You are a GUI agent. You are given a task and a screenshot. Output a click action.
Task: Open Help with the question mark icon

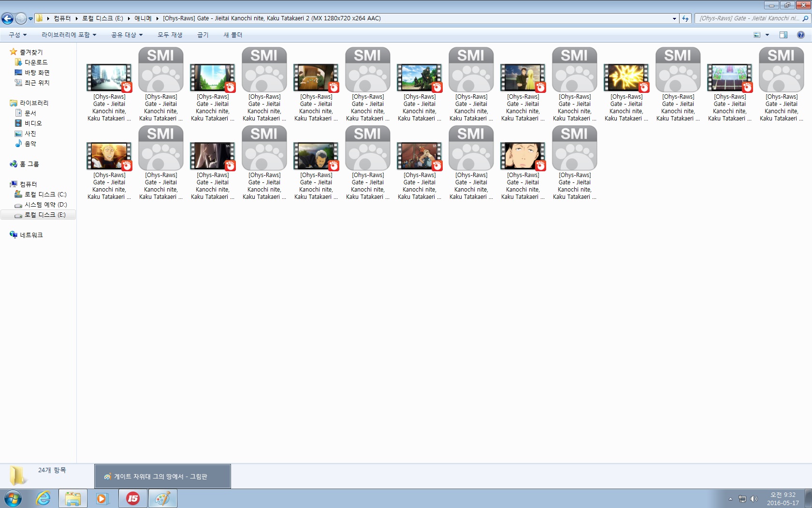[801, 35]
